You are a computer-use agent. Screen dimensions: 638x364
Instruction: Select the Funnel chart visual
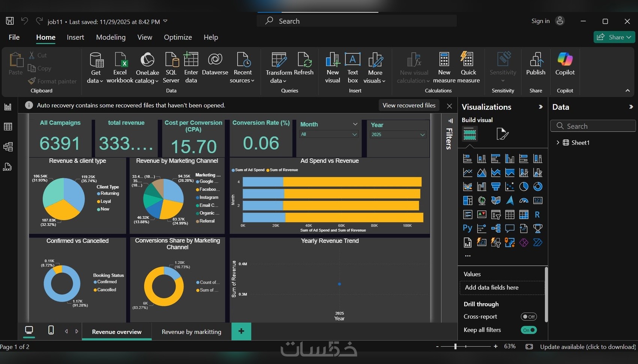click(496, 187)
